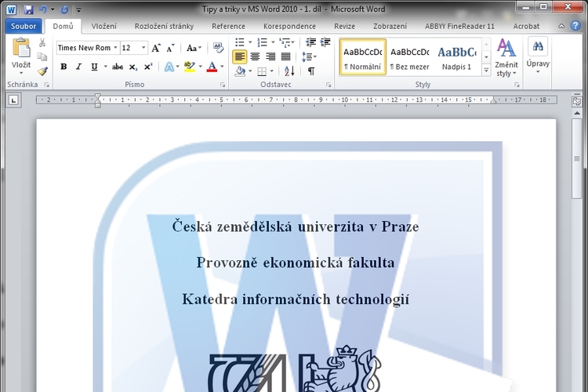Click the Format Painter brush icon
This screenshot has width=588, height=392.
coord(42,71)
